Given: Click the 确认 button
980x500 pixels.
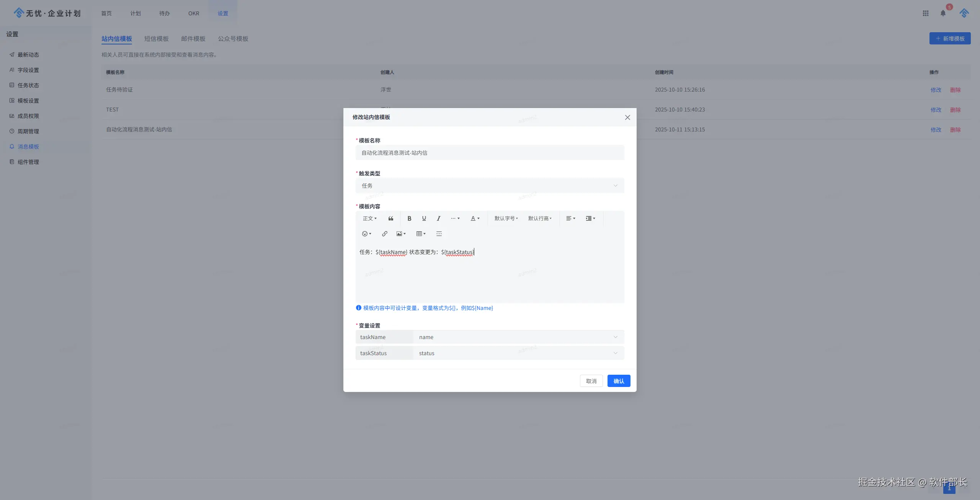Looking at the screenshot, I should tap(619, 381).
